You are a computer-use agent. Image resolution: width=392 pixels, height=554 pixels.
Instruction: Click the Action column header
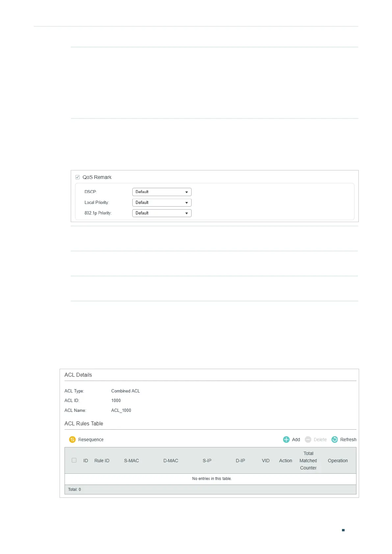(286, 461)
